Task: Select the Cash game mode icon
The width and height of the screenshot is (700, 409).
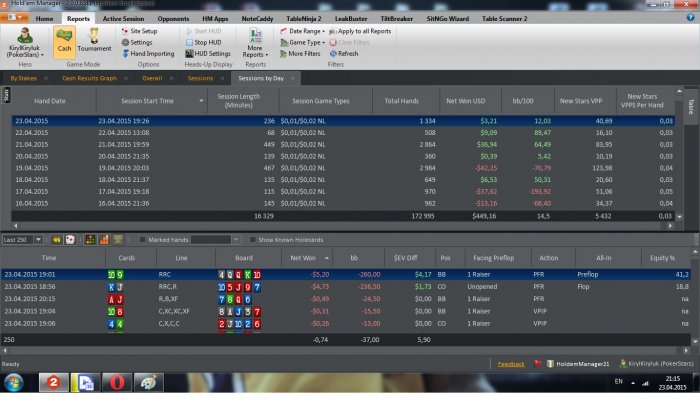Action: (x=64, y=42)
